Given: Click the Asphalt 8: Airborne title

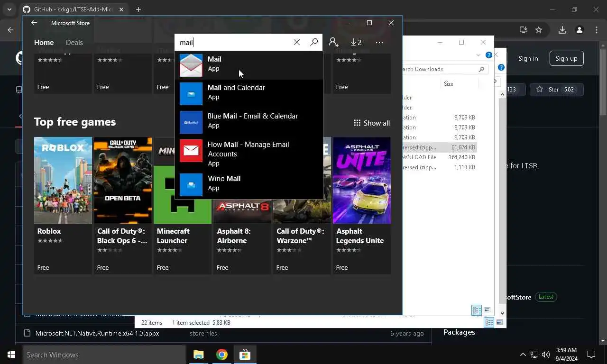Looking at the screenshot, I should point(234,236).
